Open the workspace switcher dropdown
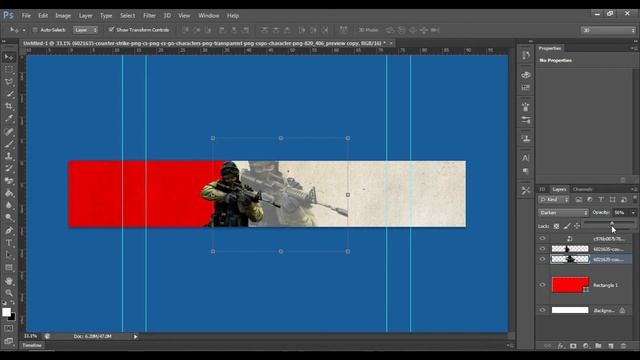 pos(608,30)
